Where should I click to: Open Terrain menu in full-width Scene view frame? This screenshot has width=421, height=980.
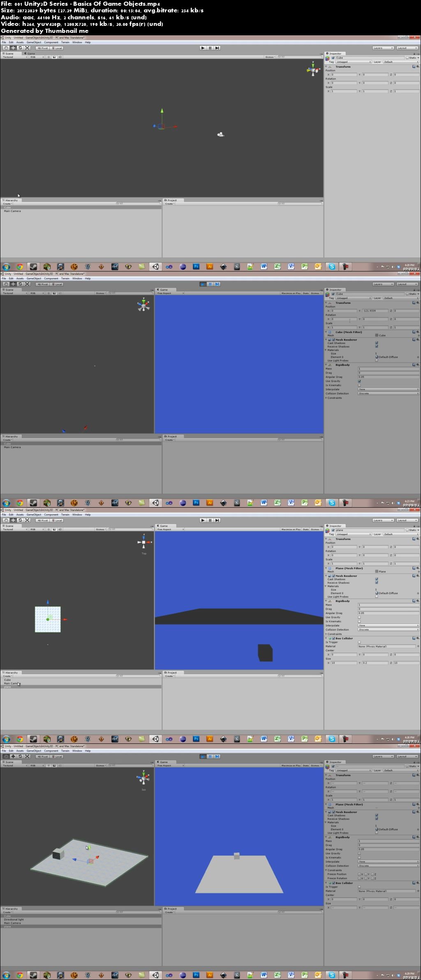coord(65,42)
